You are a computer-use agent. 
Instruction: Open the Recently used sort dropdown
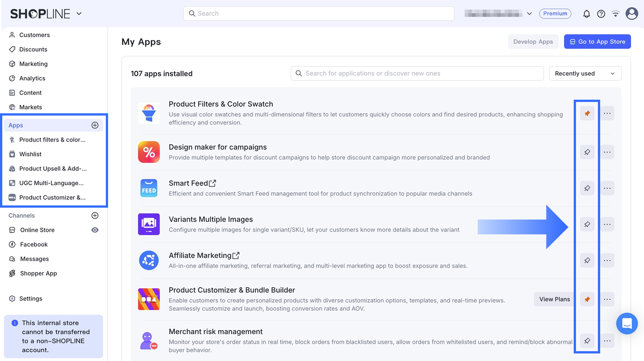(585, 74)
